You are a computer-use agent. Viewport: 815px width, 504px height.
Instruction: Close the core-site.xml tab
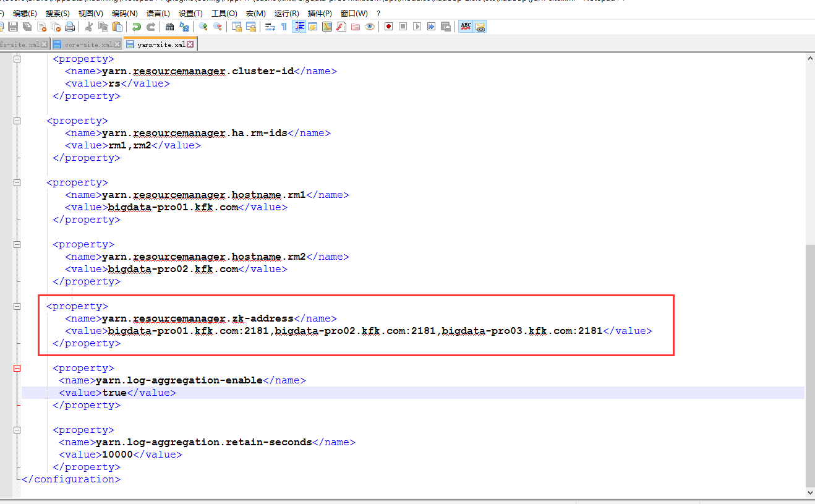(117, 45)
